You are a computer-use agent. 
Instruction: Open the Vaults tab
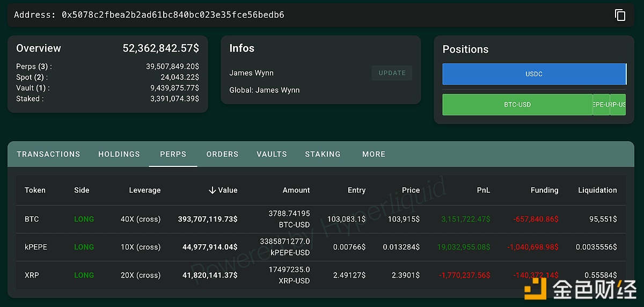click(x=272, y=154)
